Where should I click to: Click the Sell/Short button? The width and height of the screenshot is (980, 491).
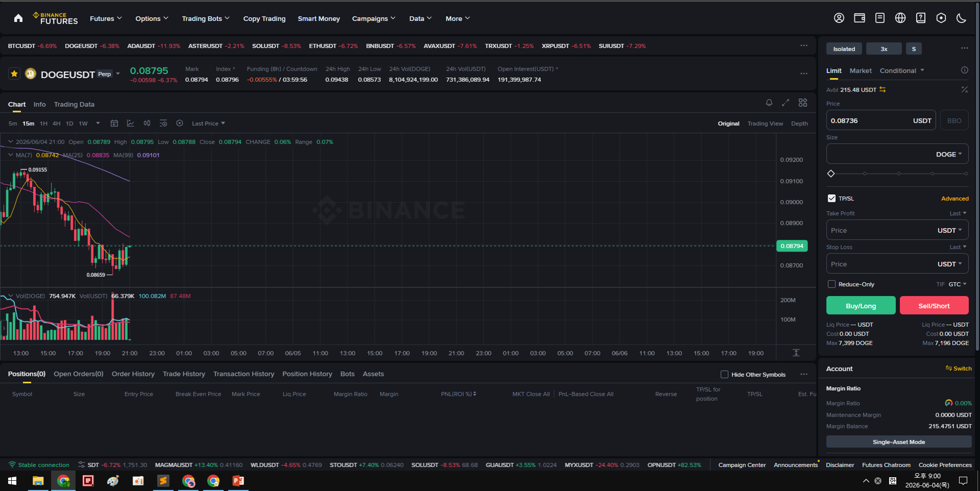click(934, 306)
